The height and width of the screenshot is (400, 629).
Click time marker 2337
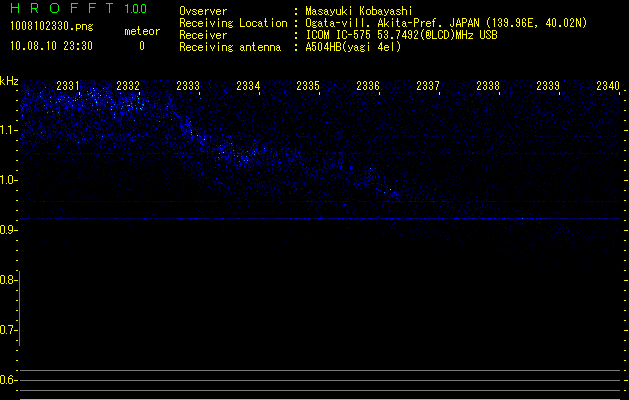click(x=428, y=86)
